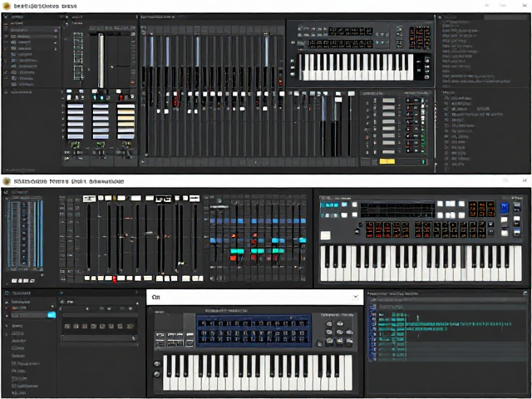Click the top icon on the black panel right of the upper keyboard
This screenshot has height=399, width=532.
click(426, 60)
